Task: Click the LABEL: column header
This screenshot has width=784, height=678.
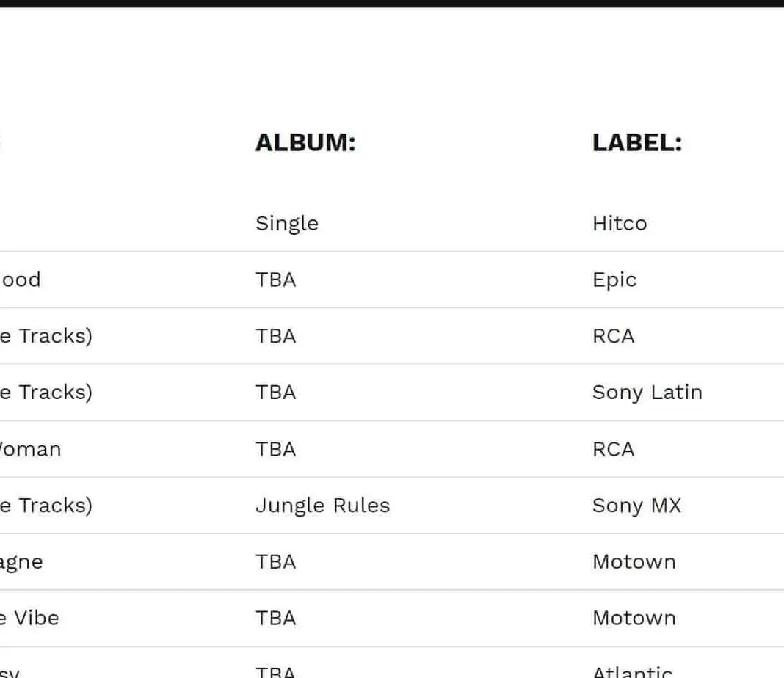Action: (636, 142)
